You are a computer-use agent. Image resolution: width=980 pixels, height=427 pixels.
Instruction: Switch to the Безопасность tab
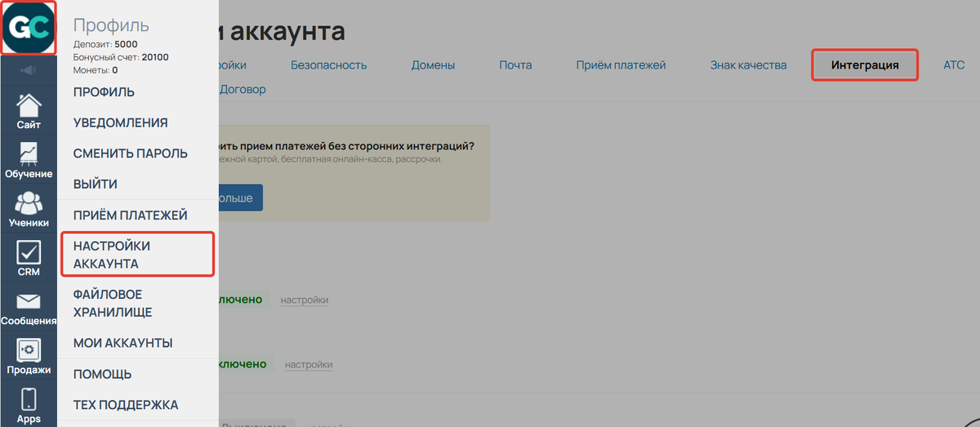pos(329,65)
